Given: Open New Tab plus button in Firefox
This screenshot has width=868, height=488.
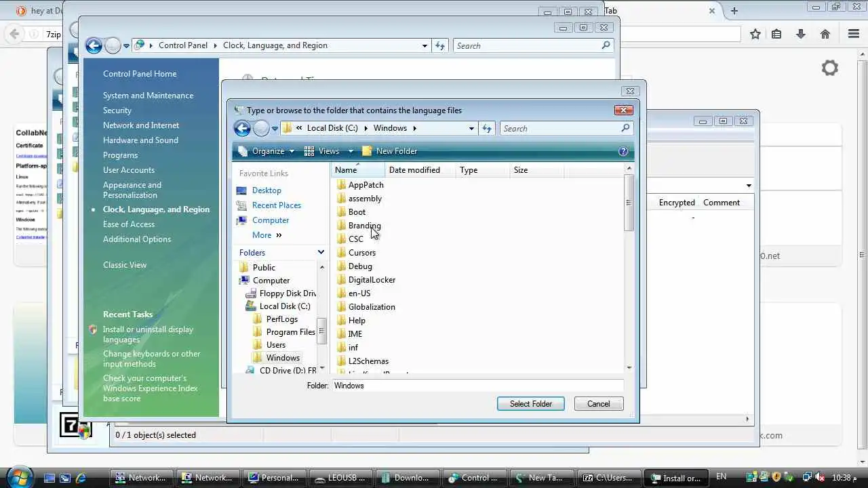Looking at the screenshot, I should pos(734,11).
